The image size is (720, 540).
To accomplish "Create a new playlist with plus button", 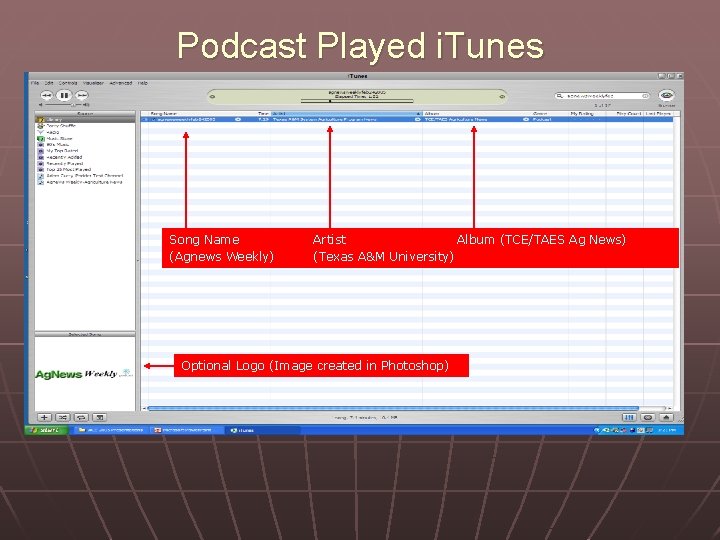I will [44, 417].
